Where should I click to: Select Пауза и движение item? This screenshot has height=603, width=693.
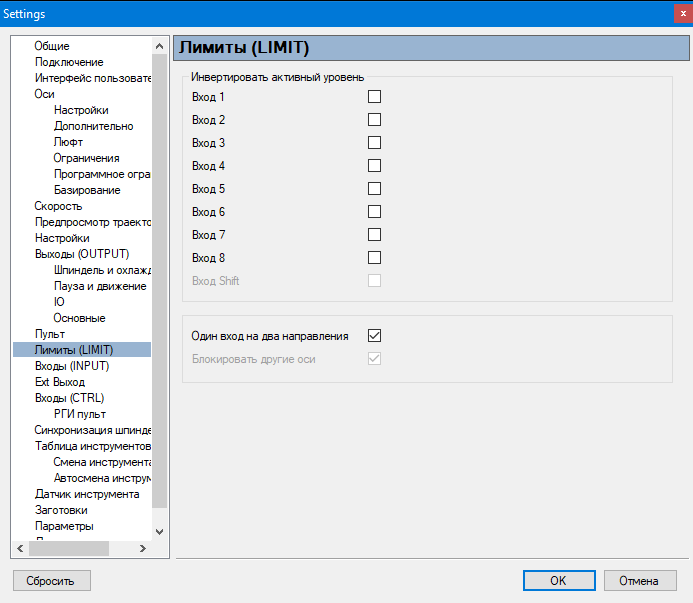pos(100,286)
